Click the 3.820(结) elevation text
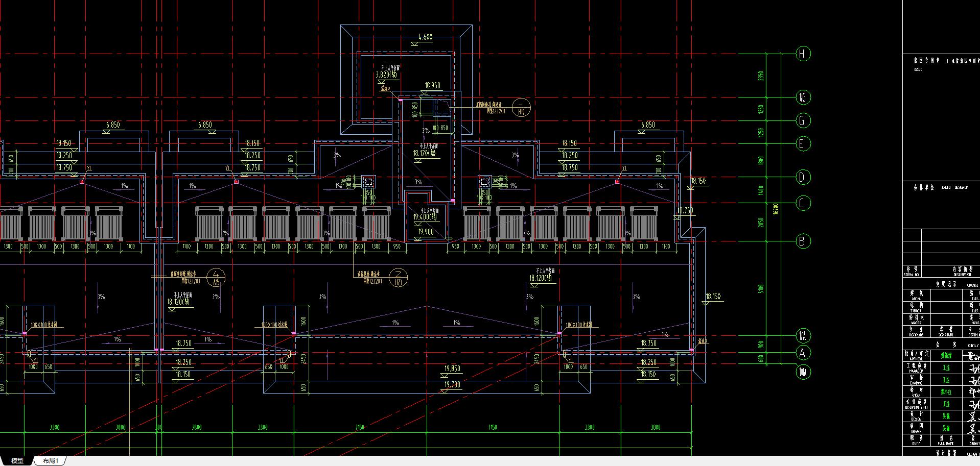The image size is (980, 466). click(387, 75)
